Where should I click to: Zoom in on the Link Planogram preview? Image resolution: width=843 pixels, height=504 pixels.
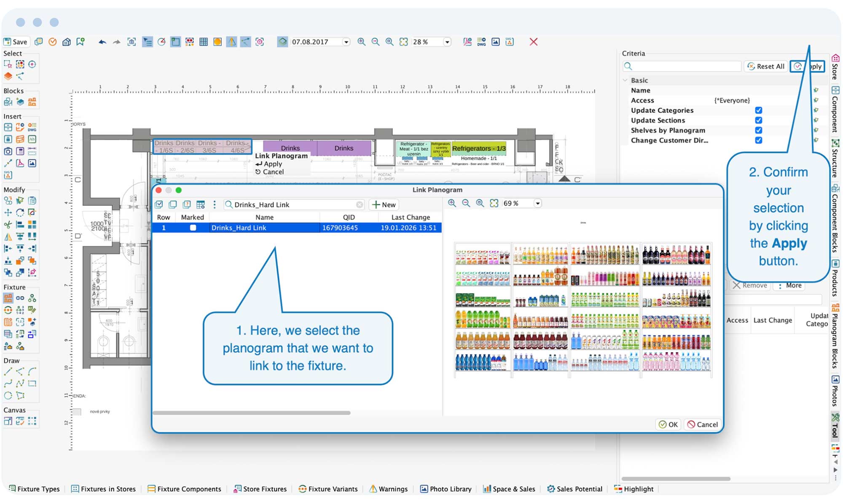[x=452, y=203]
